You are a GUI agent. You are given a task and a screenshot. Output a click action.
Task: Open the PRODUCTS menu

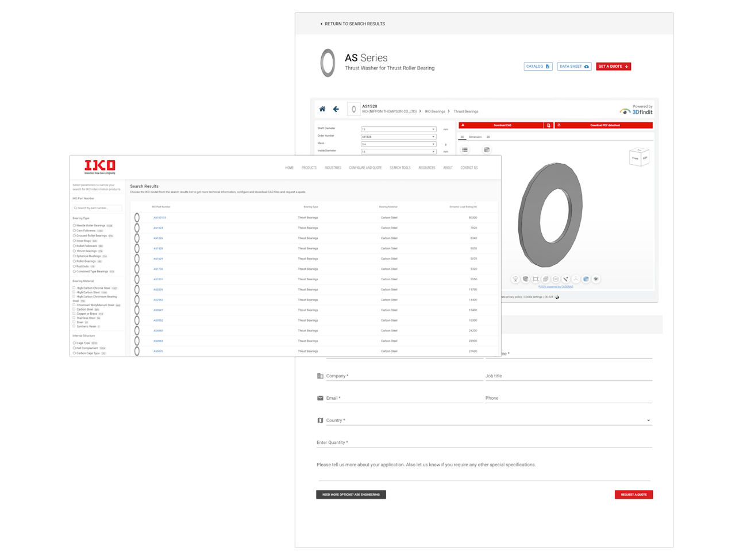pos(309,168)
